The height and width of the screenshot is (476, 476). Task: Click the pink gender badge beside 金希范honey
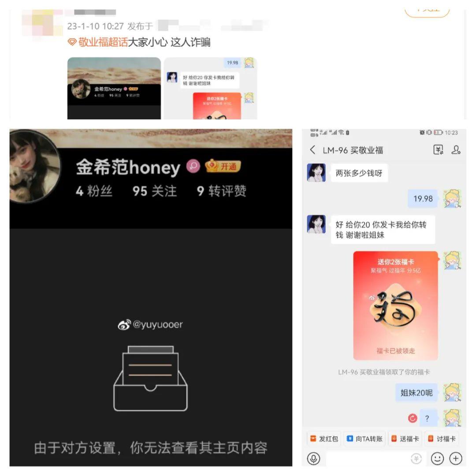pyautogui.click(x=193, y=166)
